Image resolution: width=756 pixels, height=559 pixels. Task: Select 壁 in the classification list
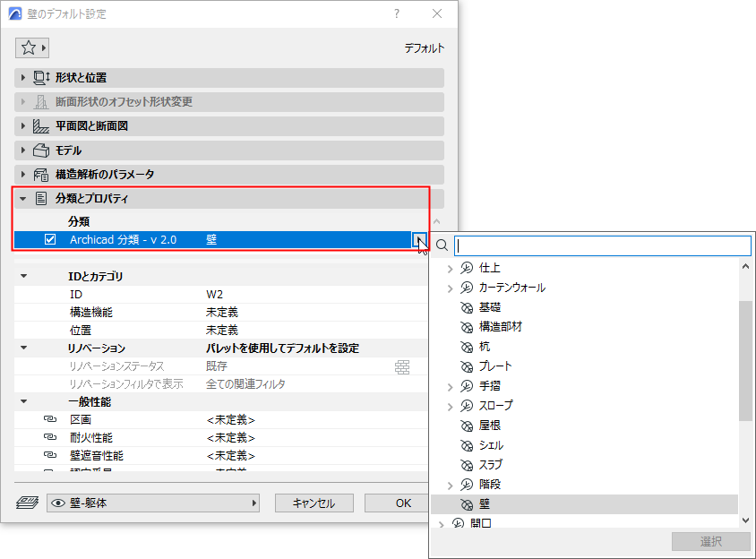(x=584, y=504)
